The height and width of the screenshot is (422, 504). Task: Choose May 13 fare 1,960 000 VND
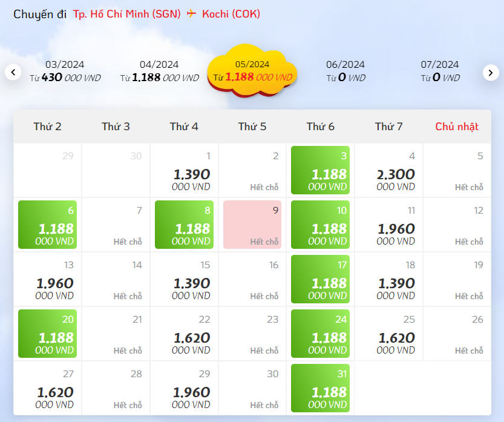48,279
